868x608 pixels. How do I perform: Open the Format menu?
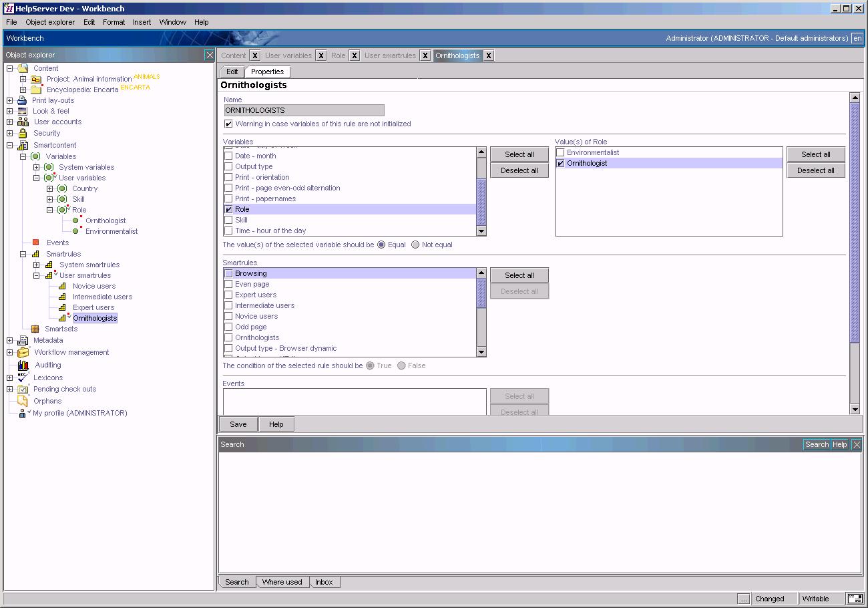pos(114,22)
